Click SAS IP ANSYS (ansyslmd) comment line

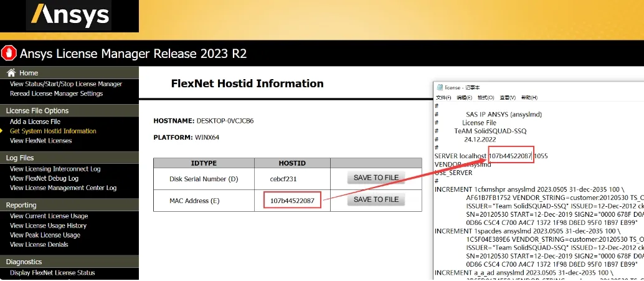pyautogui.click(x=504, y=115)
